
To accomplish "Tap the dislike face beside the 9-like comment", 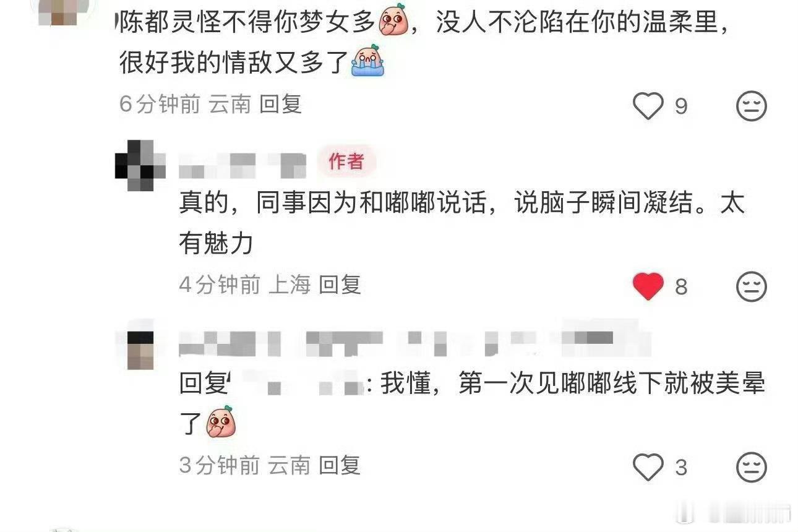I will (752, 106).
